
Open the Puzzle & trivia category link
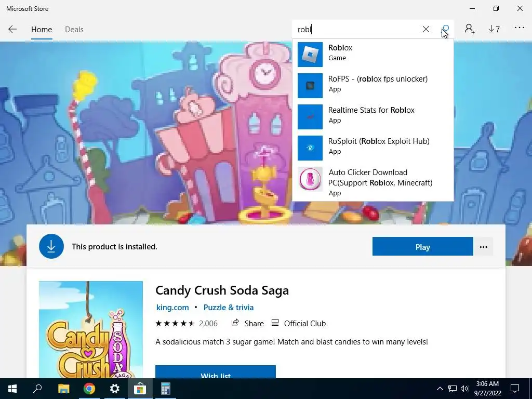tap(229, 308)
